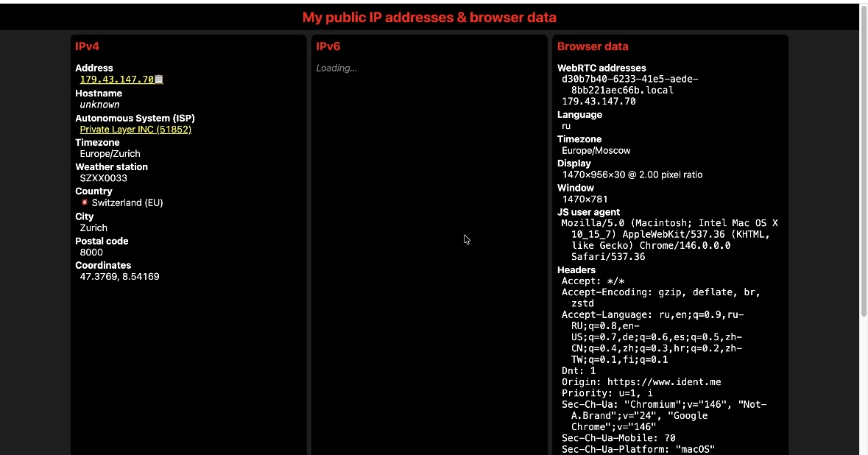Open the Private Layer INC (51852) link

click(x=135, y=130)
